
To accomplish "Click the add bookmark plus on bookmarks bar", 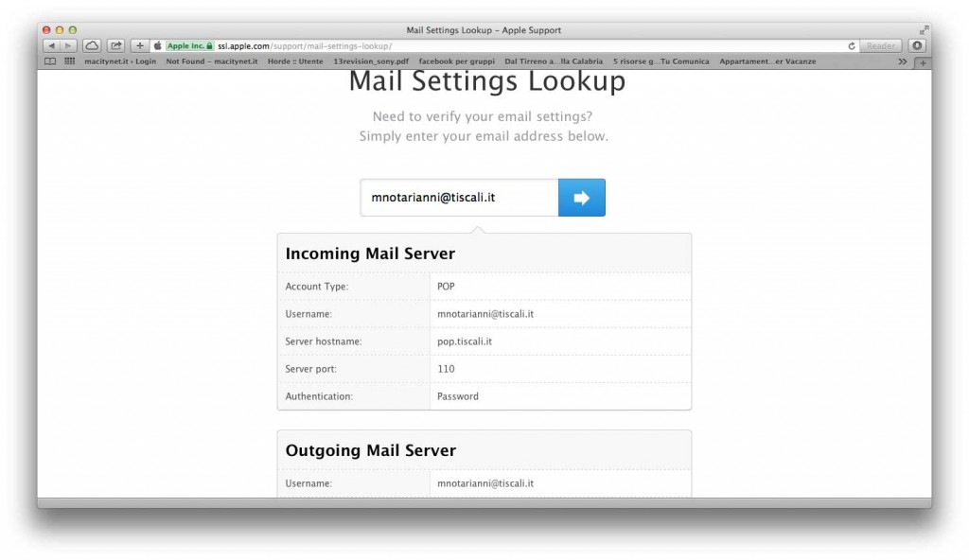I will pos(922,62).
